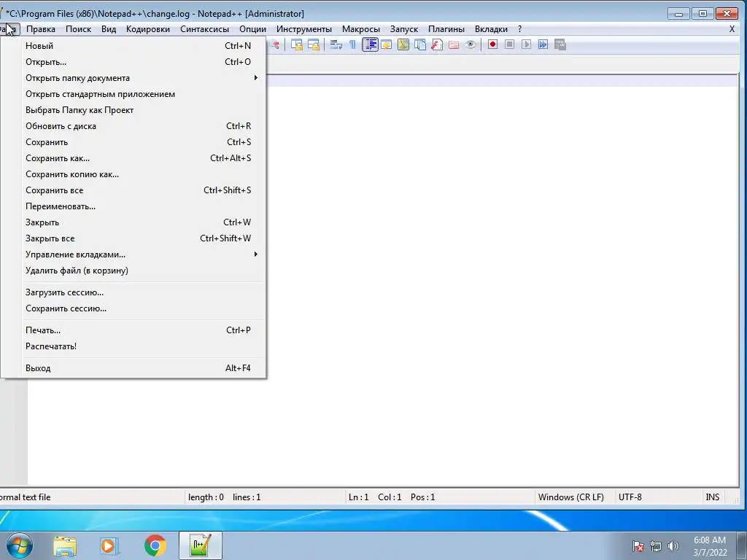
Task: Click the Synchronize Vertical Scrolling icon
Action: pyautogui.click(x=297, y=44)
